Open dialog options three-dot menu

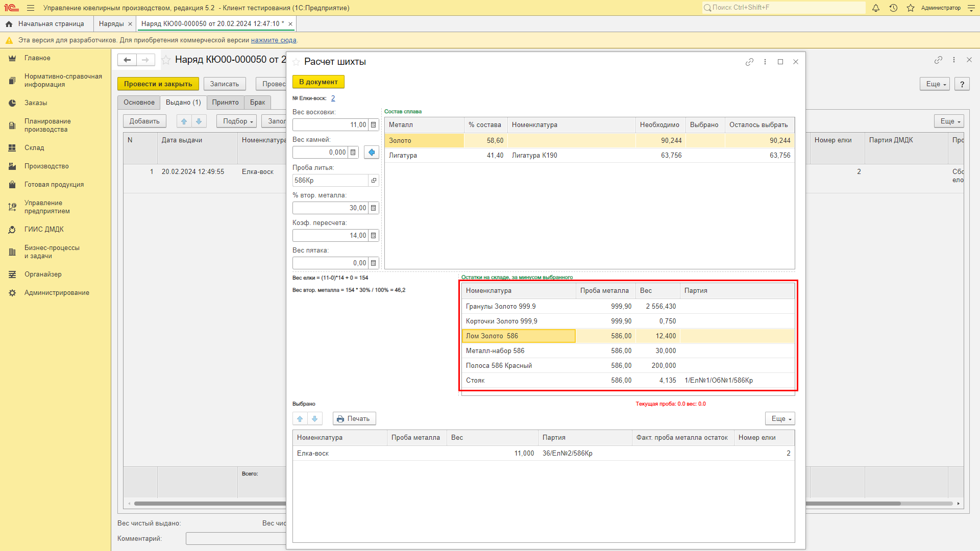(x=765, y=62)
